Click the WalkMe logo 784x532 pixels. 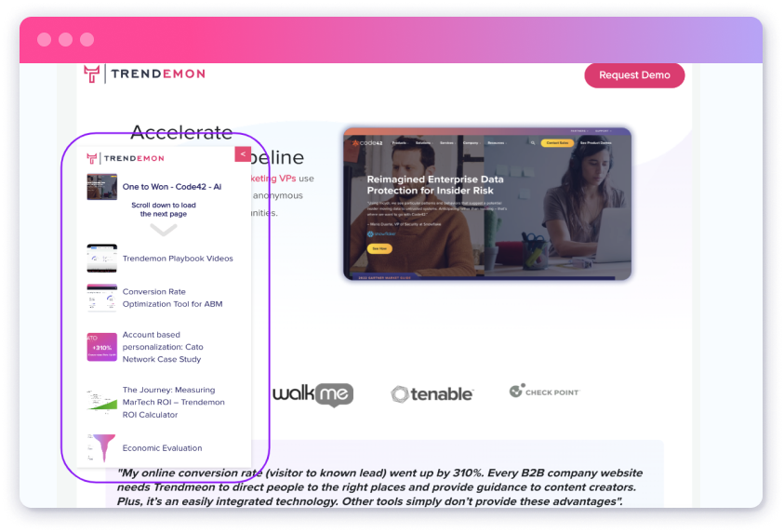(313, 394)
